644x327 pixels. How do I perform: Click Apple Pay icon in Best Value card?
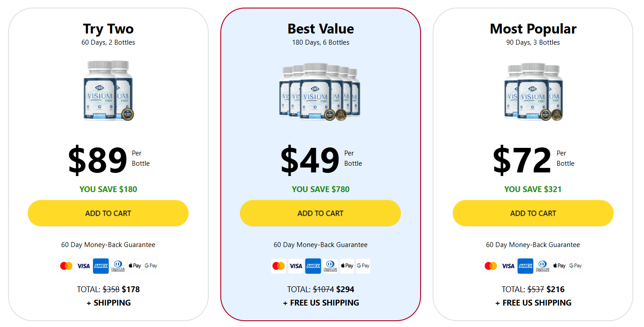[x=347, y=266]
